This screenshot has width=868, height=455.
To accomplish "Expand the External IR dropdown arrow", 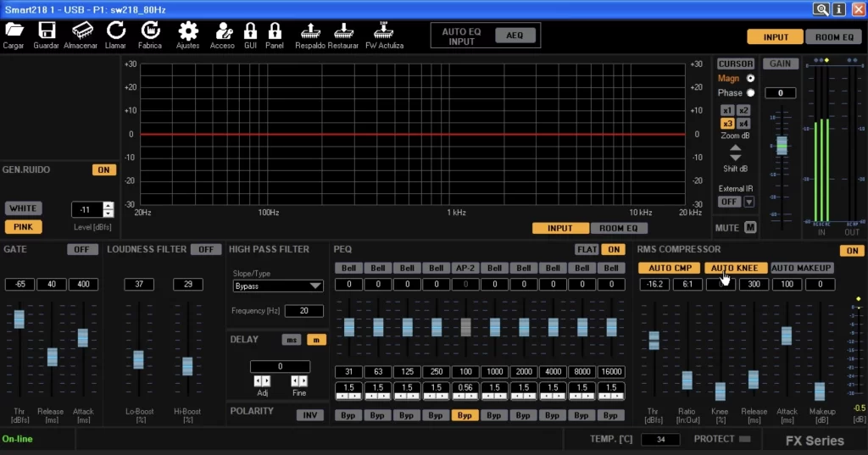I will point(748,202).
